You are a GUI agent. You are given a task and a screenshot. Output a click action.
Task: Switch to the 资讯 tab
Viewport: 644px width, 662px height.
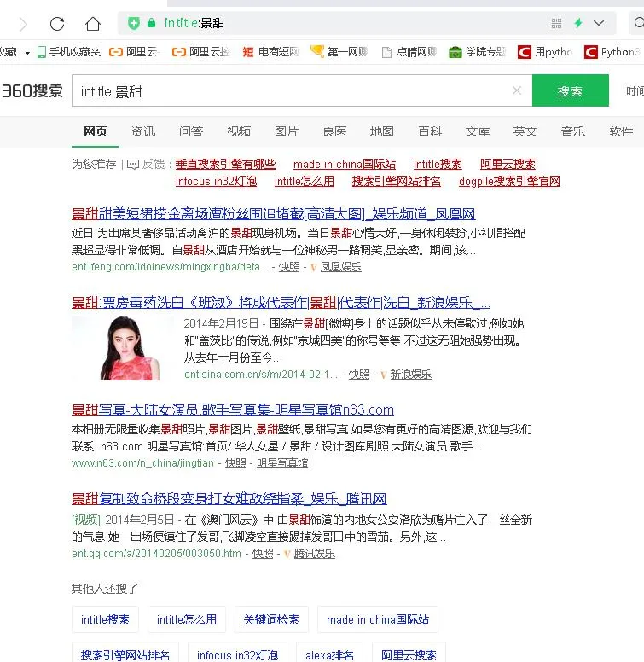pyautogui.click(x=143, y=131)
